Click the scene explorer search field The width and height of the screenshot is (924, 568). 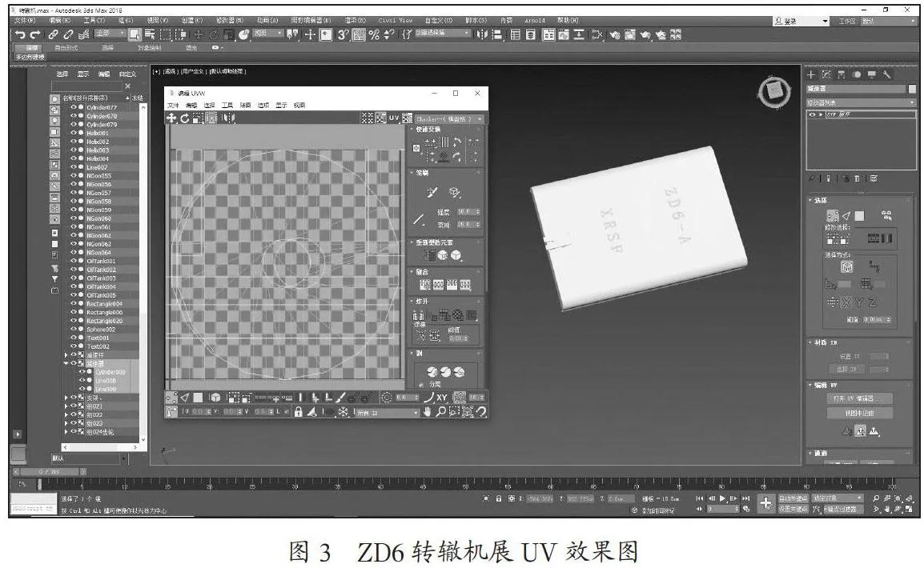86,86
